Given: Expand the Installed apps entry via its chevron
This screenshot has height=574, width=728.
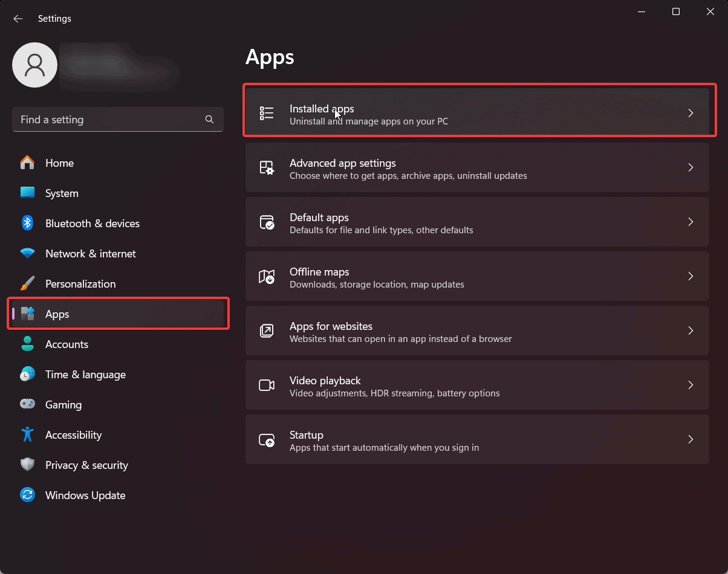Looking at the screenshot, I should (x=691, y=113).
